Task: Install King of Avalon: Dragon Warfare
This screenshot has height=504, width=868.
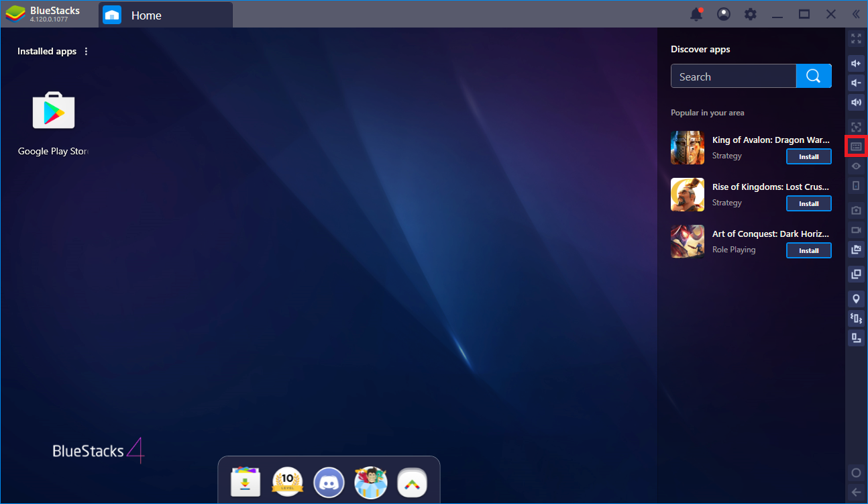Action: [808, 156]
